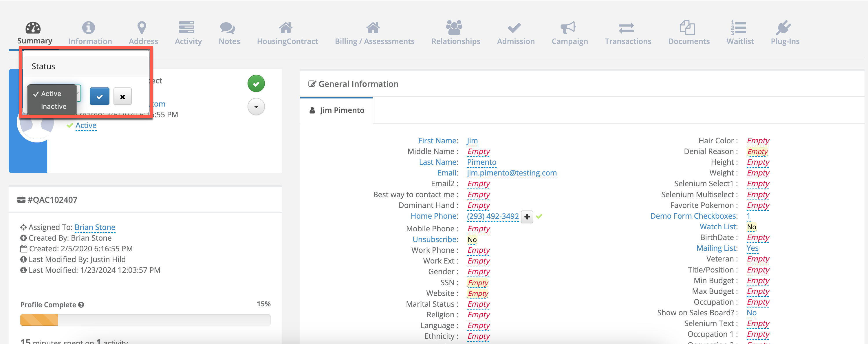This screenshot has height=344, width=868.
Task: Choose Active option in status dropdown
Action: [x=51, y=94]
